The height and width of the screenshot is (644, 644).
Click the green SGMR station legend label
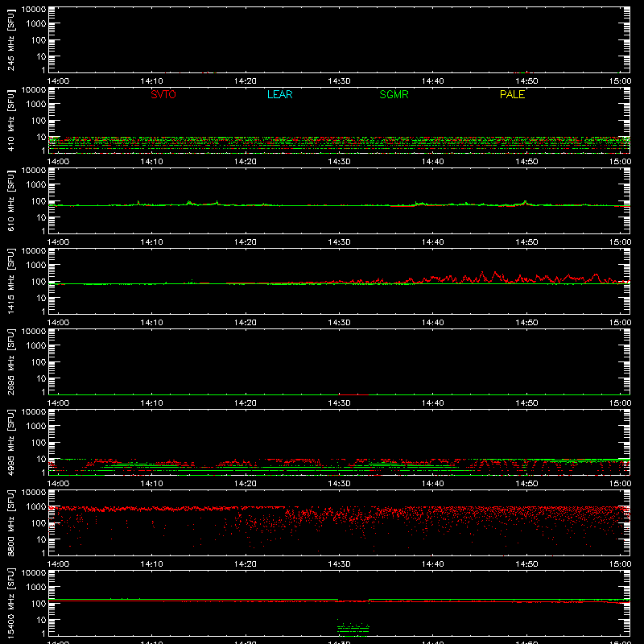tap(394, 94)
